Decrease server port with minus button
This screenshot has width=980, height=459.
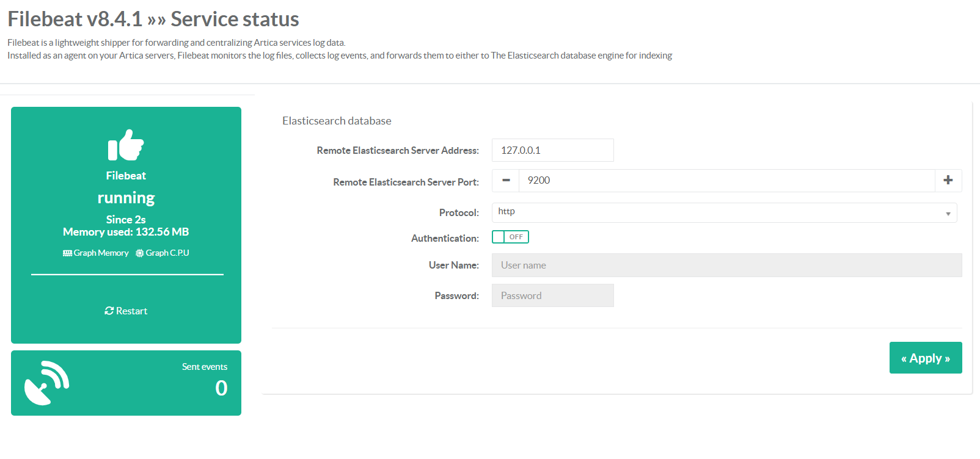pyautogui.click(x=506, y=181)
